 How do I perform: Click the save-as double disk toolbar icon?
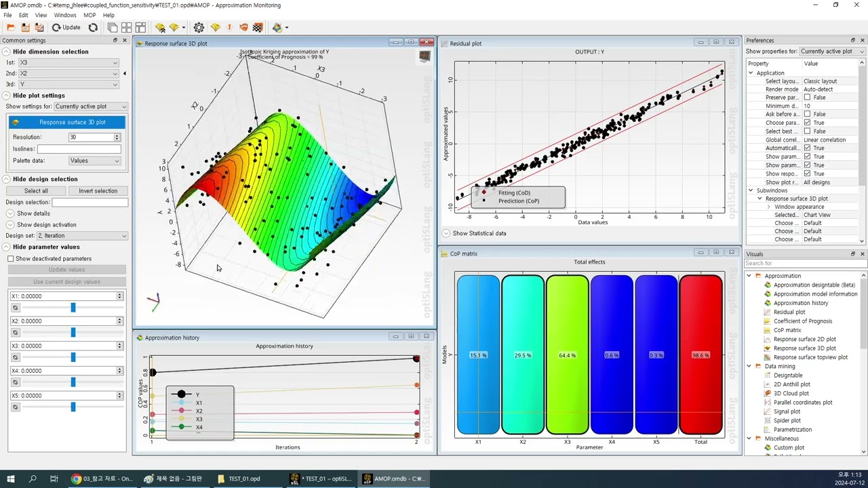coord(39,28)
